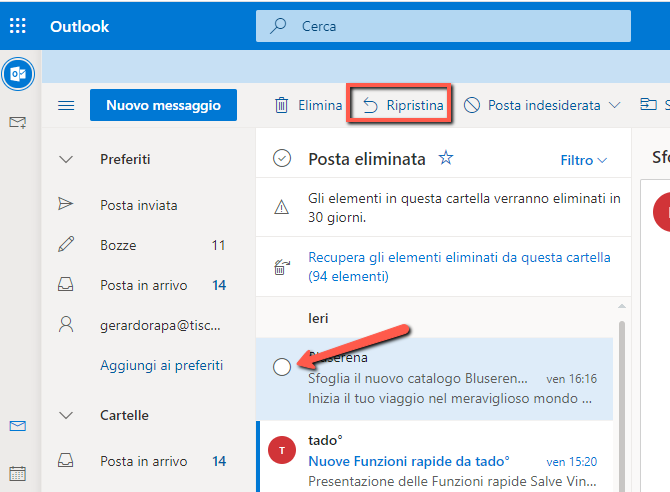
Task: Open the Posta indesiderata dropdown arrow
Action: [x=614, y=105]
